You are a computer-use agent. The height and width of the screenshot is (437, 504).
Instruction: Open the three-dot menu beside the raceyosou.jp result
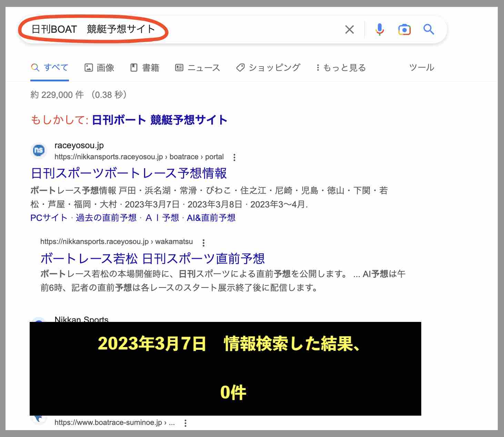click(x=235, y=157)
